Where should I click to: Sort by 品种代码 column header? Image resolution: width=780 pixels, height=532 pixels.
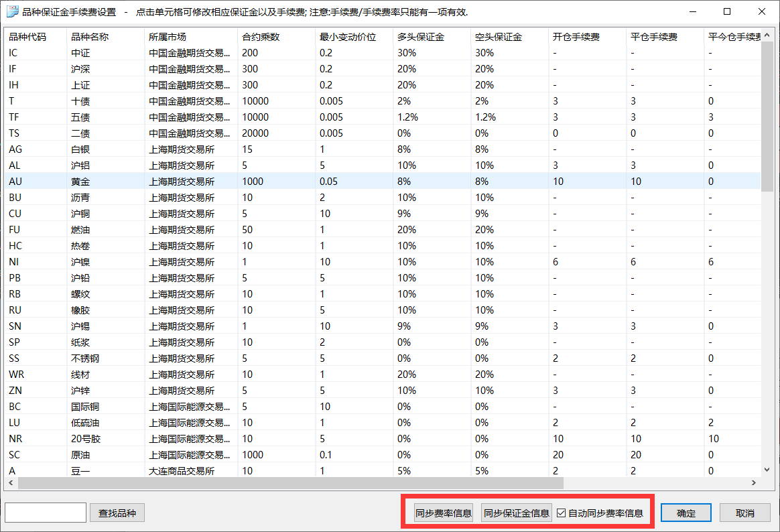35,37
